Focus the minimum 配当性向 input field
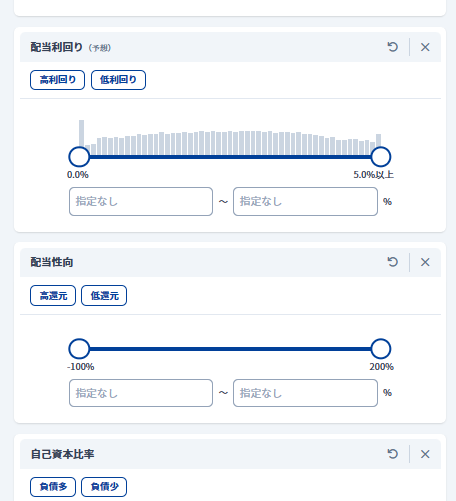This screenshot has width=456, height=501. [141, 393]
